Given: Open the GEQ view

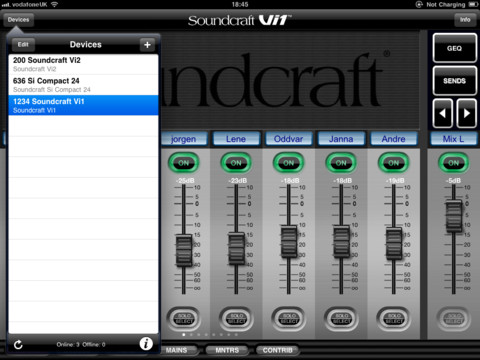Looking at the screenshot, I should pyautogui.click(x=454, y=48).
